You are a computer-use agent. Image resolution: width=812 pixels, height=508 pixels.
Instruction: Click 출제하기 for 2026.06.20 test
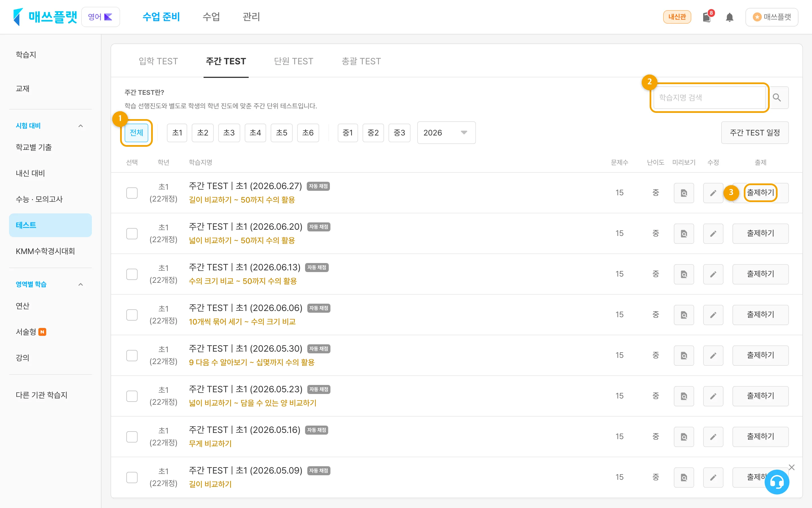760,233
